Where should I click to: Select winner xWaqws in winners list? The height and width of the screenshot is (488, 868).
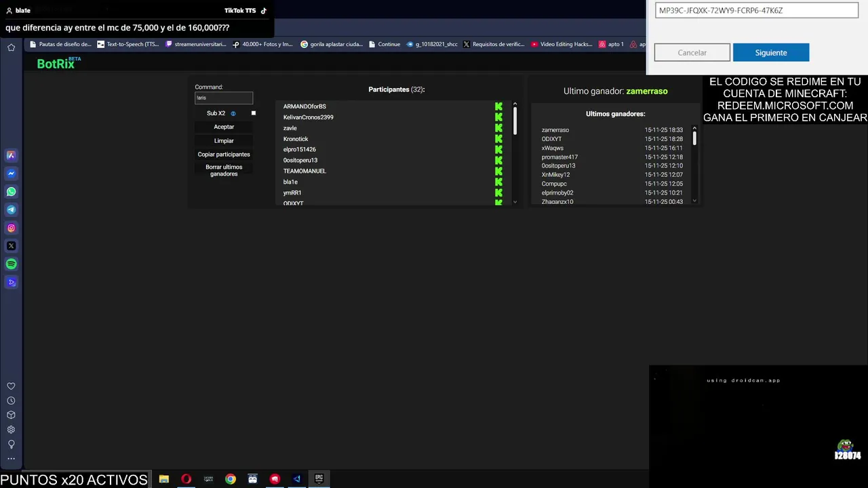552,148
